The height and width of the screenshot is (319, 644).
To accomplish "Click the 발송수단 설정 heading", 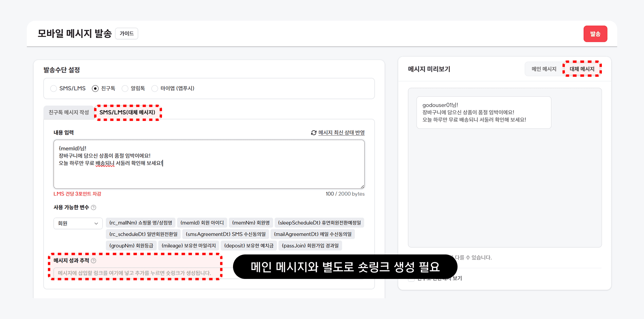I will click(61, 70).
